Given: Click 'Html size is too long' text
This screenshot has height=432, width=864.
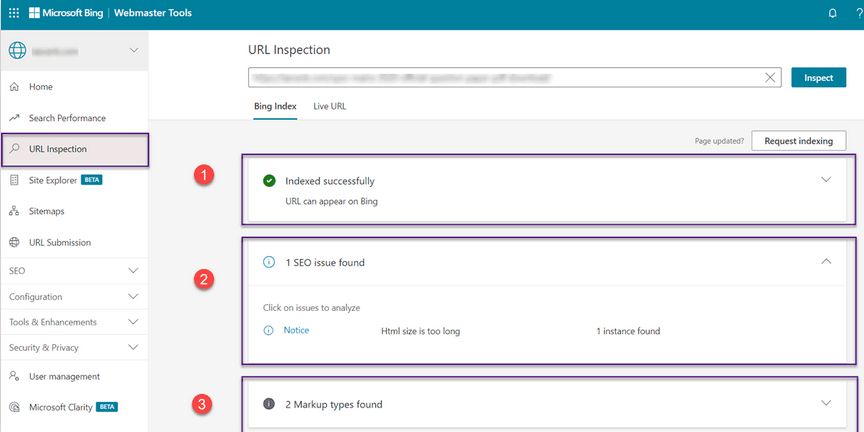Looking at the screenshot, I should (420, 331).
